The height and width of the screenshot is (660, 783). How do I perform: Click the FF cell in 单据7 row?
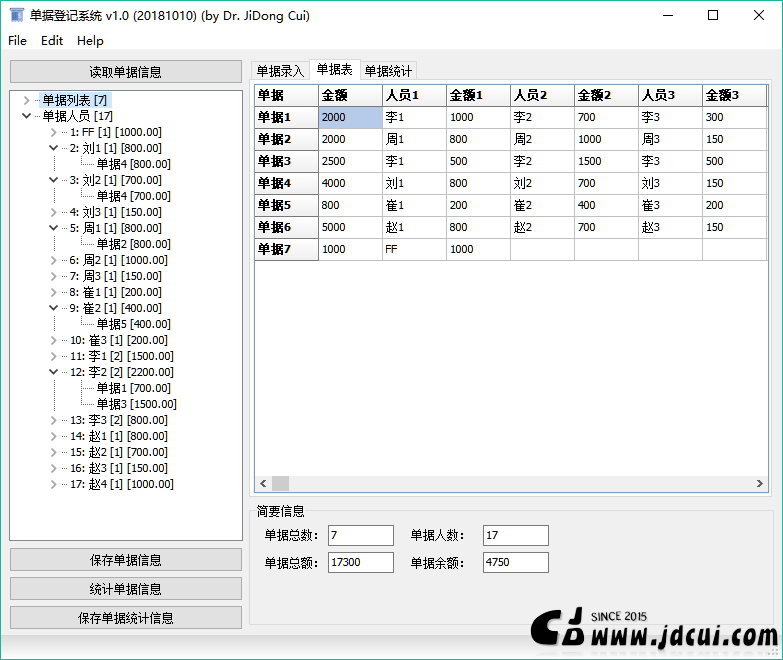tap(414, 249)
